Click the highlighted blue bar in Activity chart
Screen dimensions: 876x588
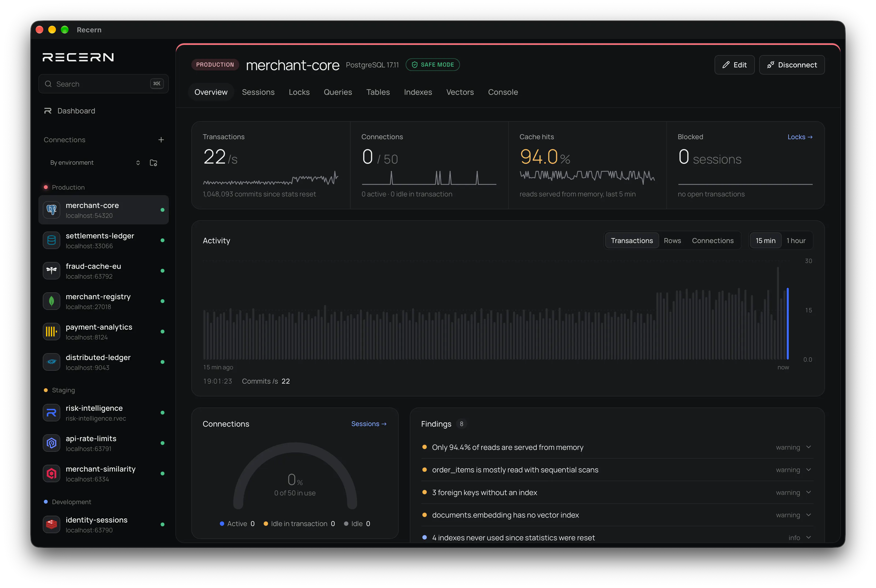(x=787, y=324)
